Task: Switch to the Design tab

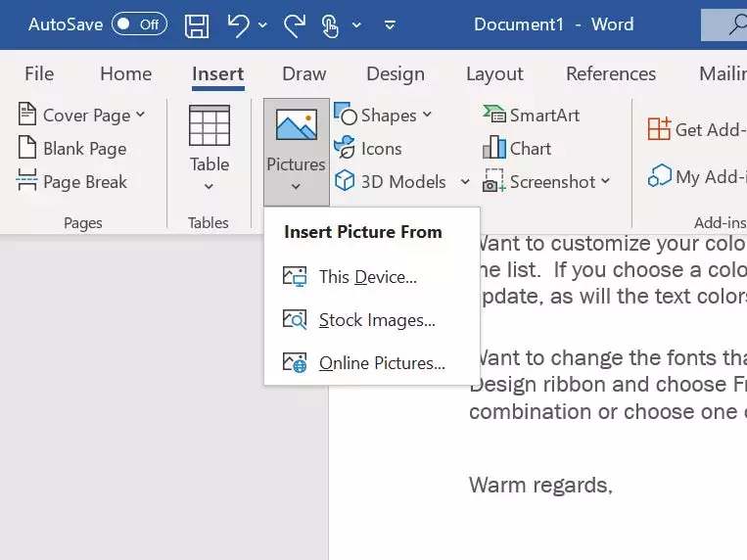Action: click(x=395, y=73)
